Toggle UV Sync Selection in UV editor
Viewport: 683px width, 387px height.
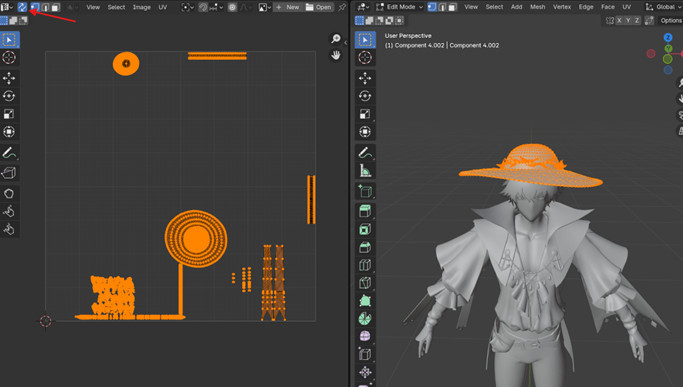pos(22,7)
